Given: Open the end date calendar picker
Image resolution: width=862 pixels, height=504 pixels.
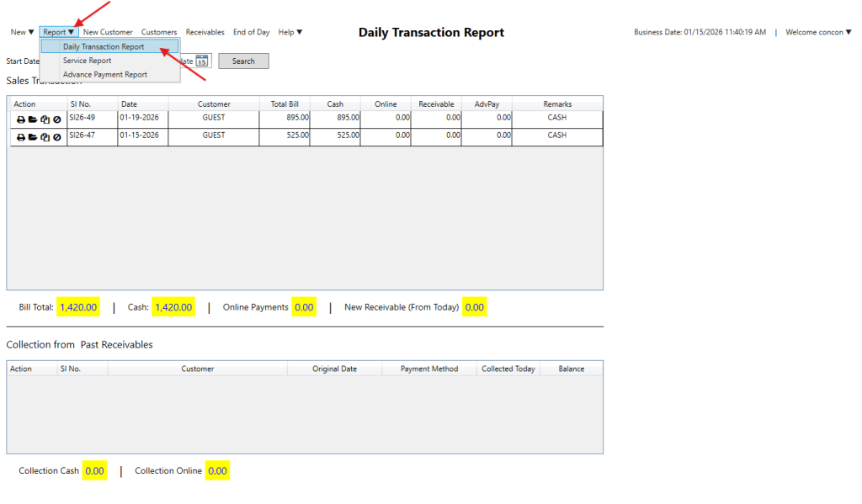Looking at the screenshot, I should coord(203,61).
